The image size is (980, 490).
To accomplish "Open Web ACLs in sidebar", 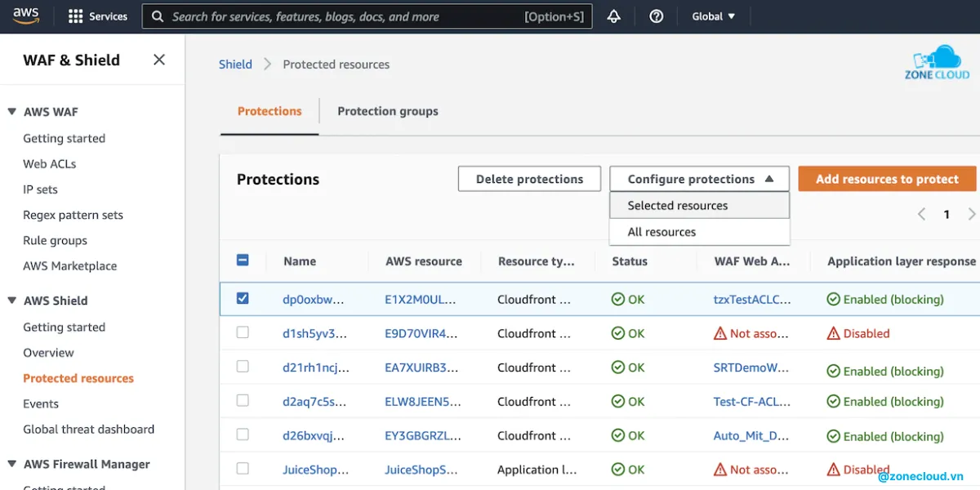I will [50, 163].
